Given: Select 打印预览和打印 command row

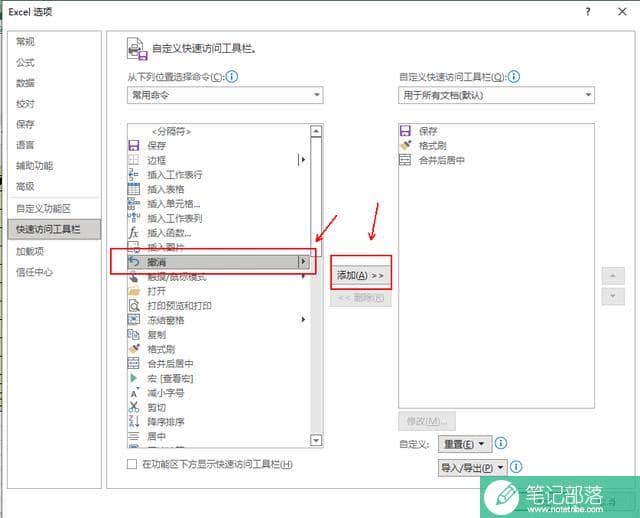Looking at the screenshot, I should point(219,305).
